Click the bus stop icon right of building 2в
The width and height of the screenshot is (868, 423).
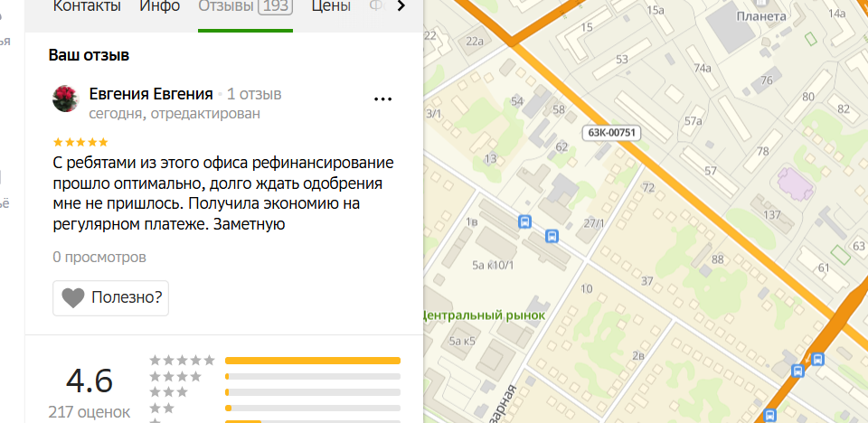pyautogui.click(x=797, y=371)
